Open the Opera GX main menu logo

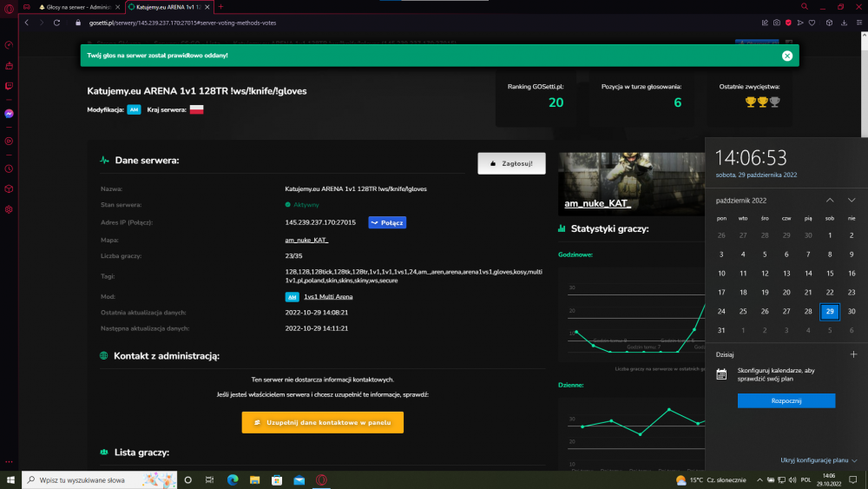tap(9, 8)
